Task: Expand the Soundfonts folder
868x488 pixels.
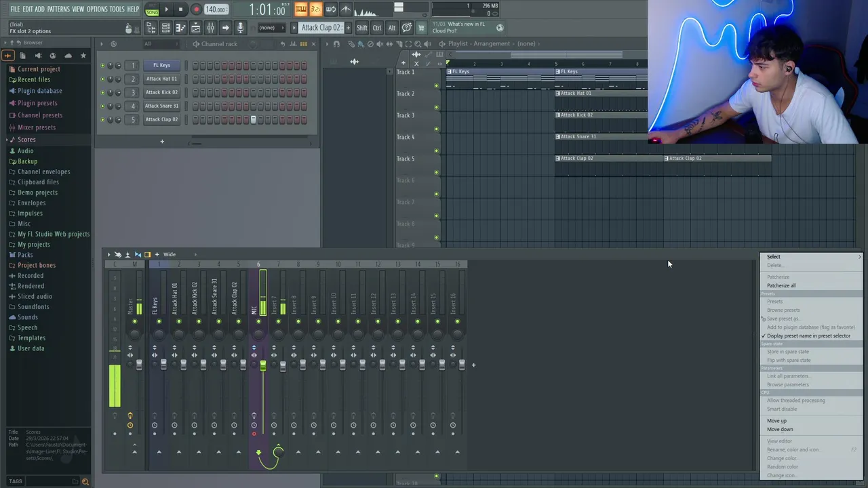Action: [33, 307]
